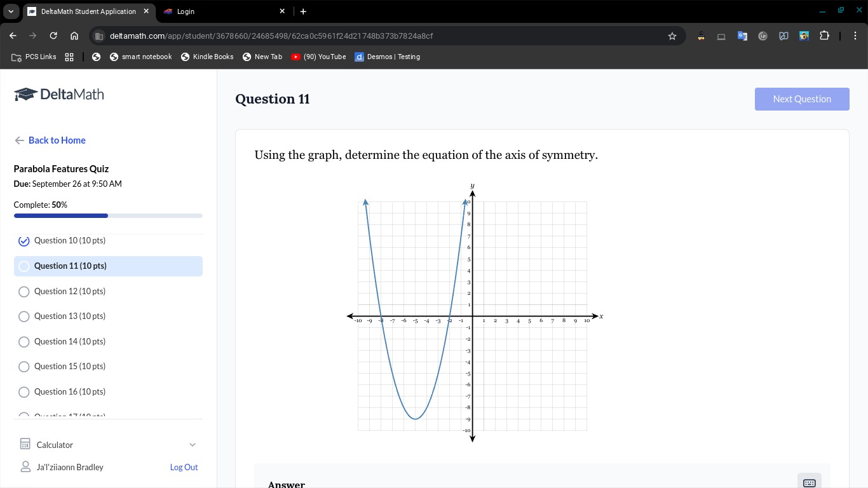Open the (90) YouTube bookmark
This screenshot has height=488, width=868.
[318, 57]
